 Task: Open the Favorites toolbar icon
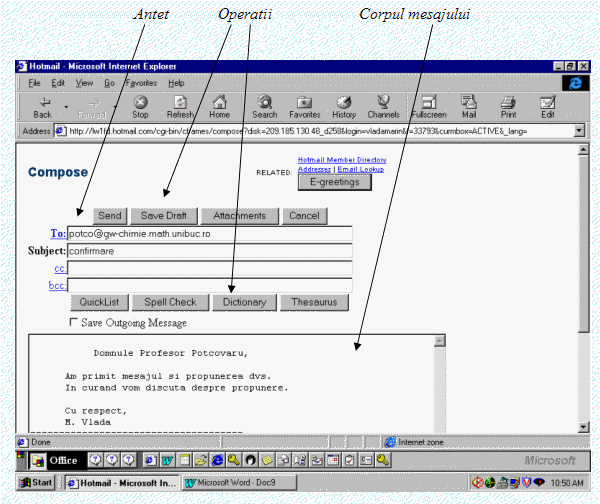[304, 104]
